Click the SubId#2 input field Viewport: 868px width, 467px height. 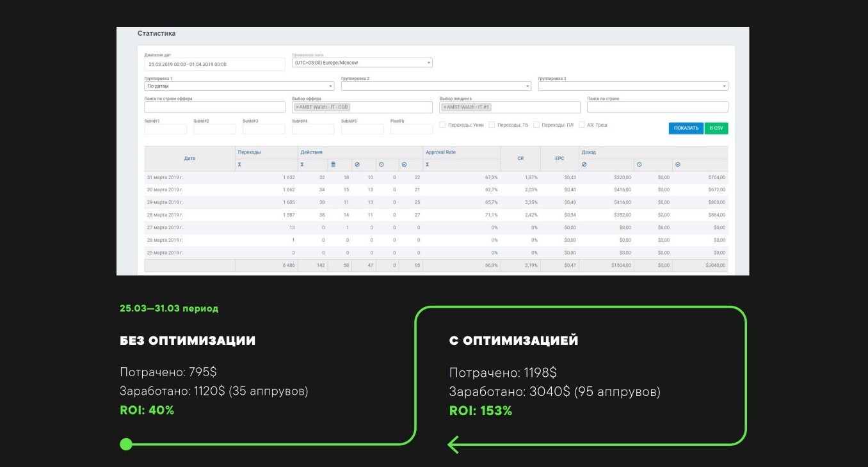coord(214,129)
